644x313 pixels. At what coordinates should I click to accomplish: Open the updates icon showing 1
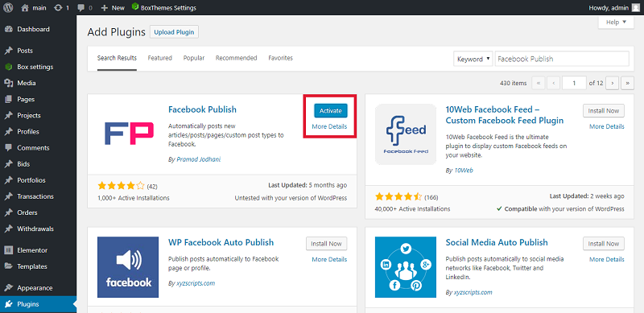click(61, 7)
